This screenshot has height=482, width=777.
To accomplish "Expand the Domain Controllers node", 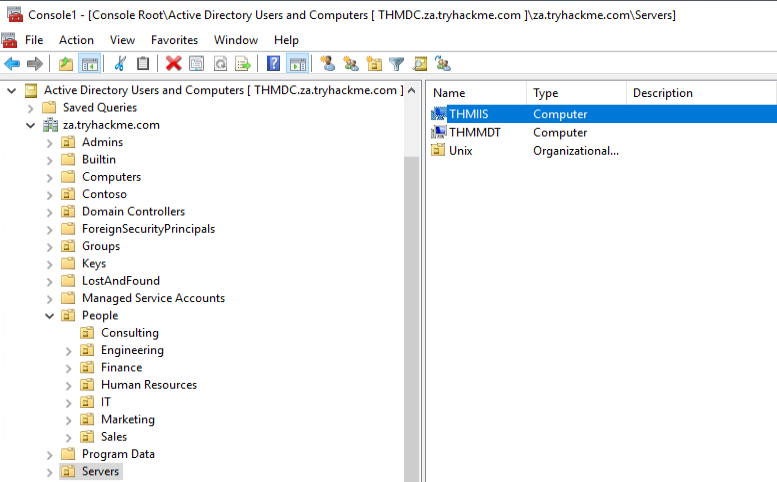I will click(x=50, y=212).
